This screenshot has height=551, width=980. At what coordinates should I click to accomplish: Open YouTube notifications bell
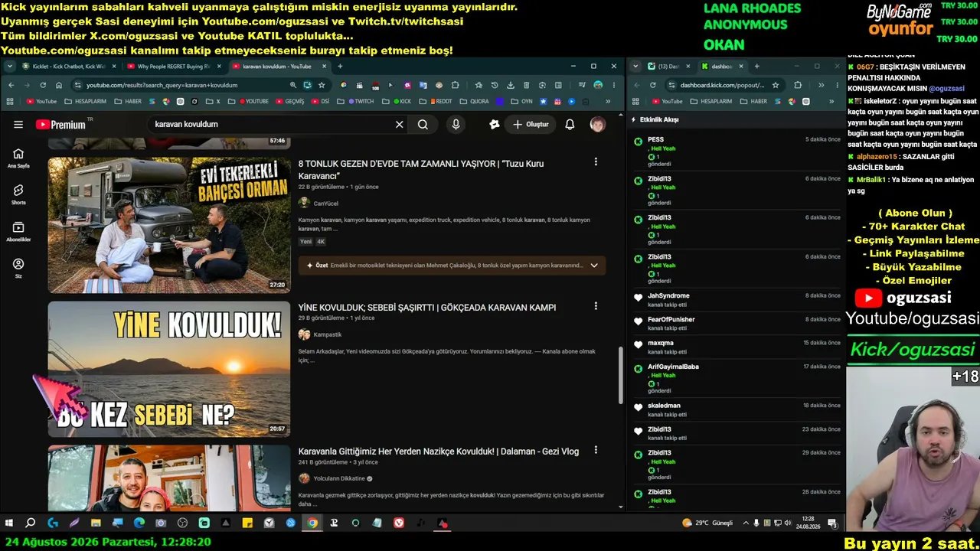[570, 124]
